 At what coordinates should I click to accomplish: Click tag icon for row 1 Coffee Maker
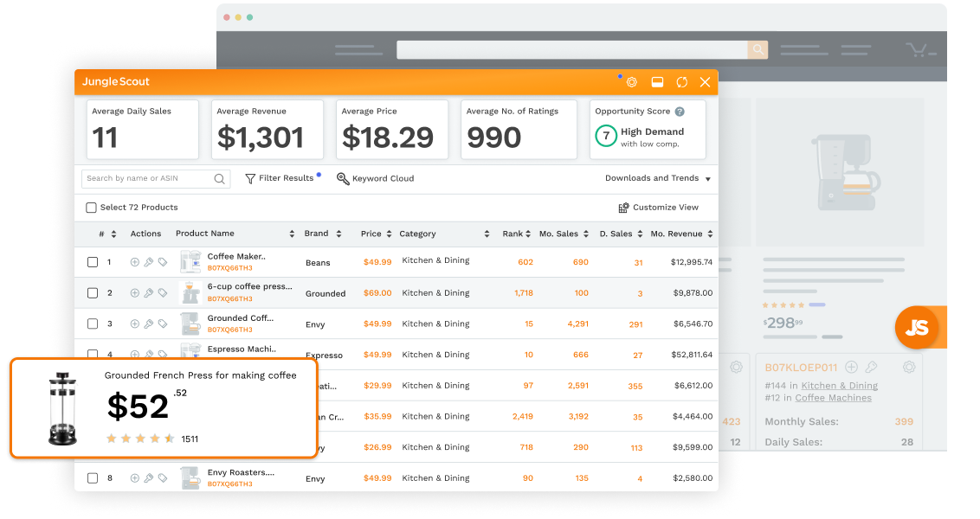pyautogui.click(x=163, y=262)
